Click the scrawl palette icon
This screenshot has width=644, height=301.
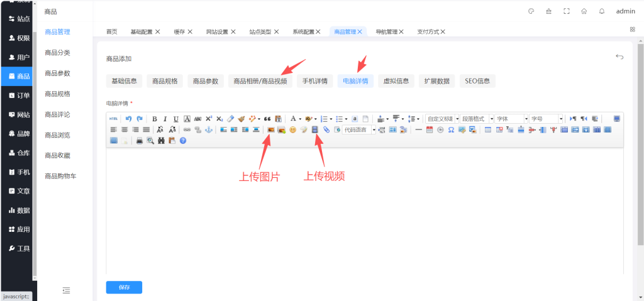pyautogui.click(x=304, y=129)
